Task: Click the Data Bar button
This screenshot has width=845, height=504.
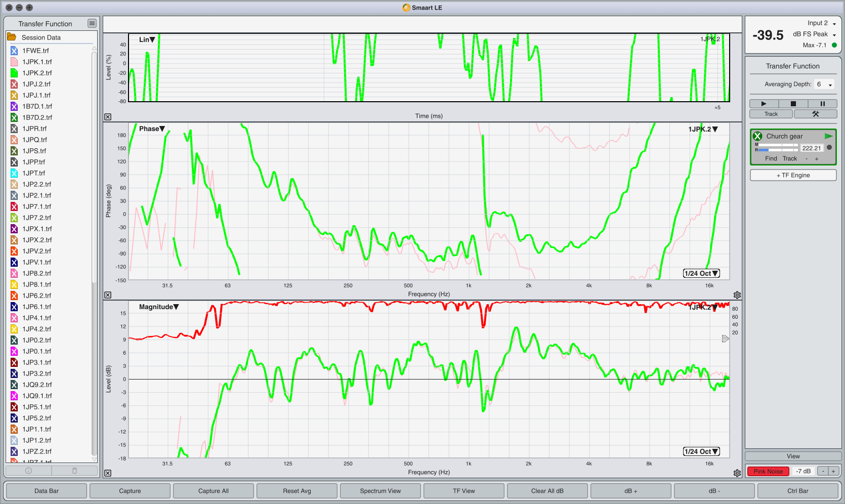Action: pos(47,491)
